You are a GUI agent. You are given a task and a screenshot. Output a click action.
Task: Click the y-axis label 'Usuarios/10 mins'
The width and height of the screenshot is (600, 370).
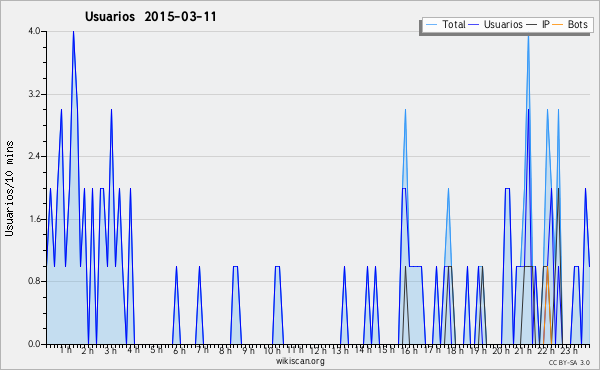pyautogui.click(x=9, y=189)
